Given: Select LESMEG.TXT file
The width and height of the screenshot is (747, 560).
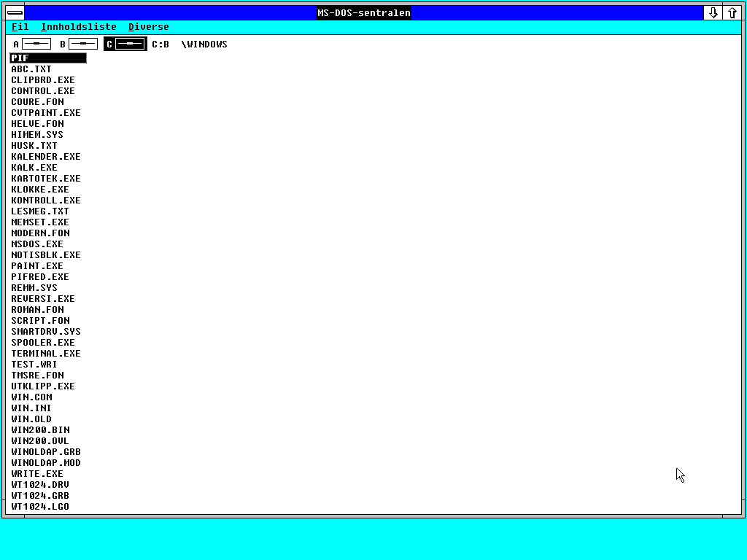Looking at the screenshot, I should point(40,211).
